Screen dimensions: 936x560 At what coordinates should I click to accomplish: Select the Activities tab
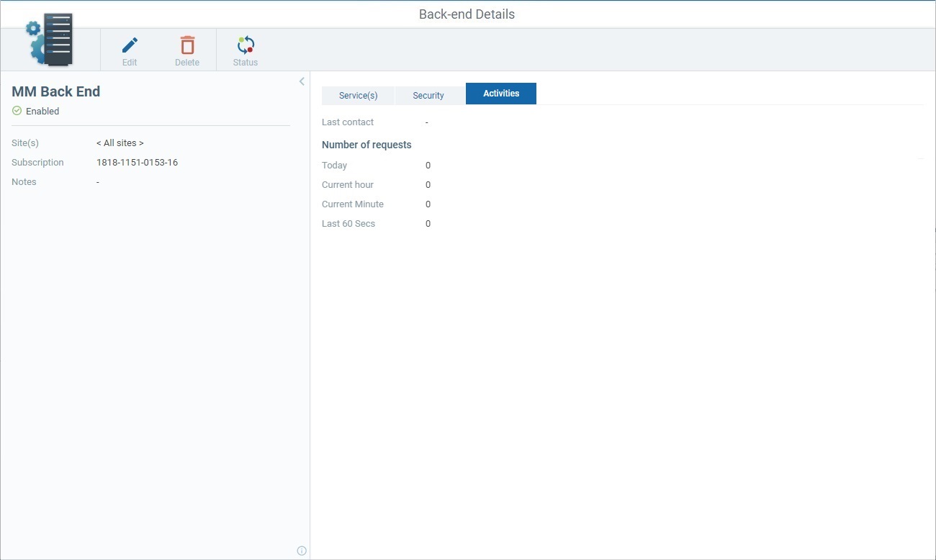500,93
